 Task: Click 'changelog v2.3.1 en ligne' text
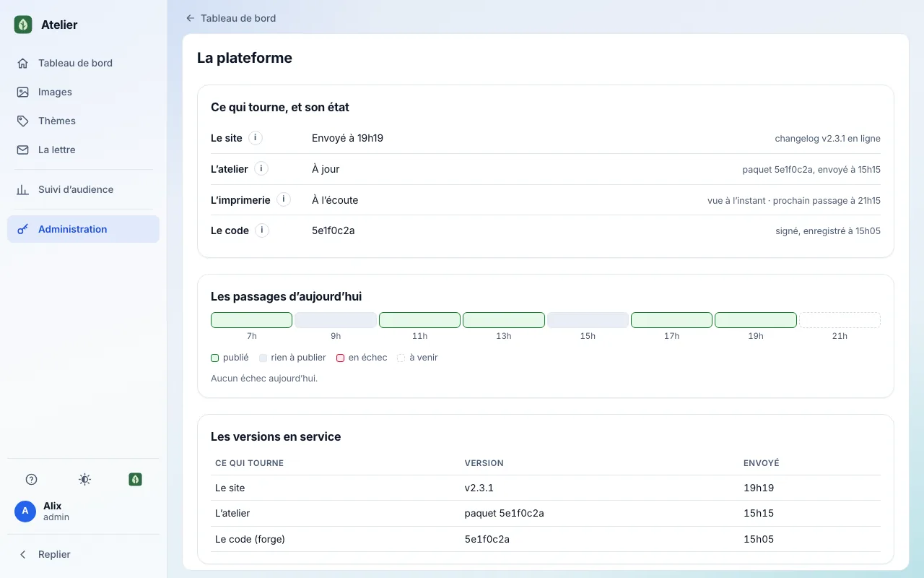[x=827, y=138]
